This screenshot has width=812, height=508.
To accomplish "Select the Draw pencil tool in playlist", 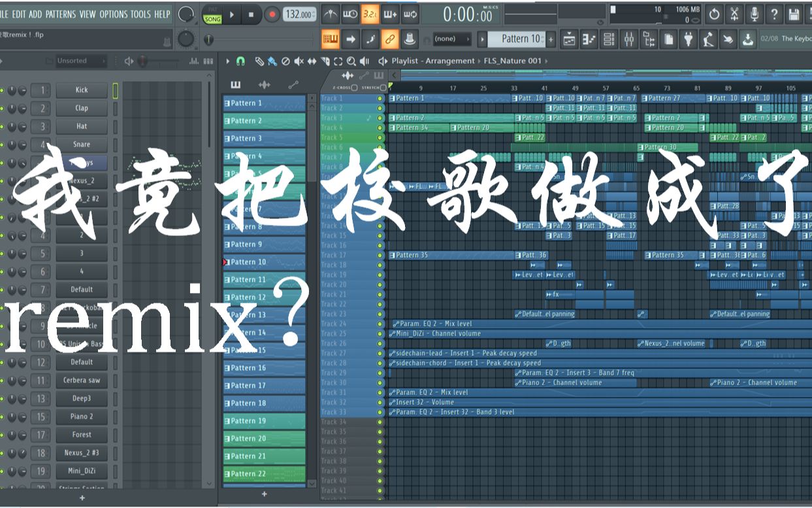I will pyautogui.click(x=259, y=61).
